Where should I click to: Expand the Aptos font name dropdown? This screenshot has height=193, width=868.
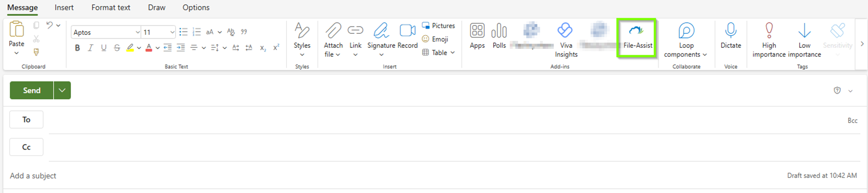point(137,32)
